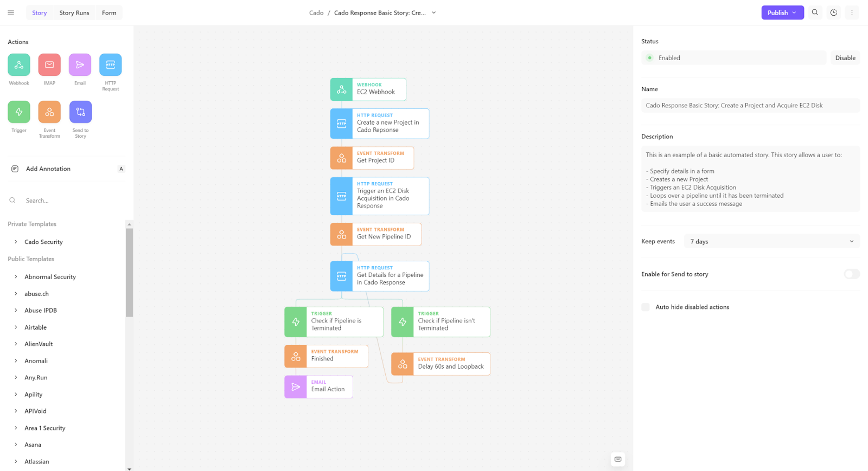Edit the story Name field
868x471 pixels.
pyautogui.click(x=750, y=106)
